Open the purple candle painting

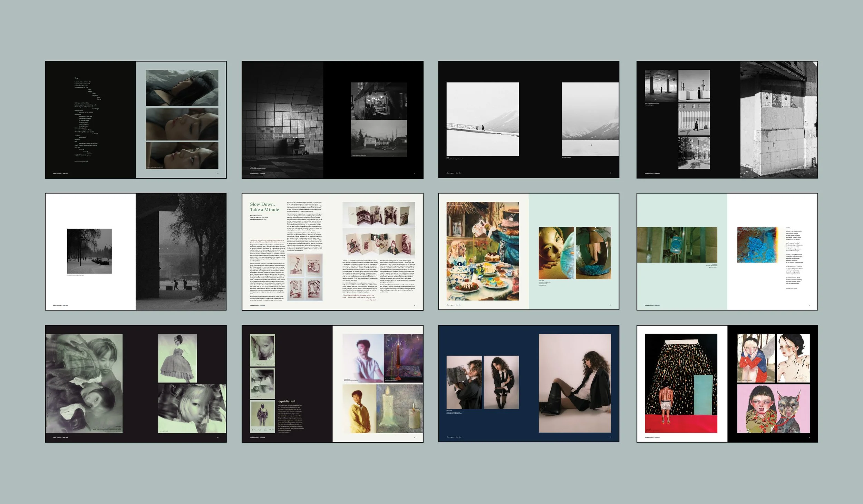(403, 358)
